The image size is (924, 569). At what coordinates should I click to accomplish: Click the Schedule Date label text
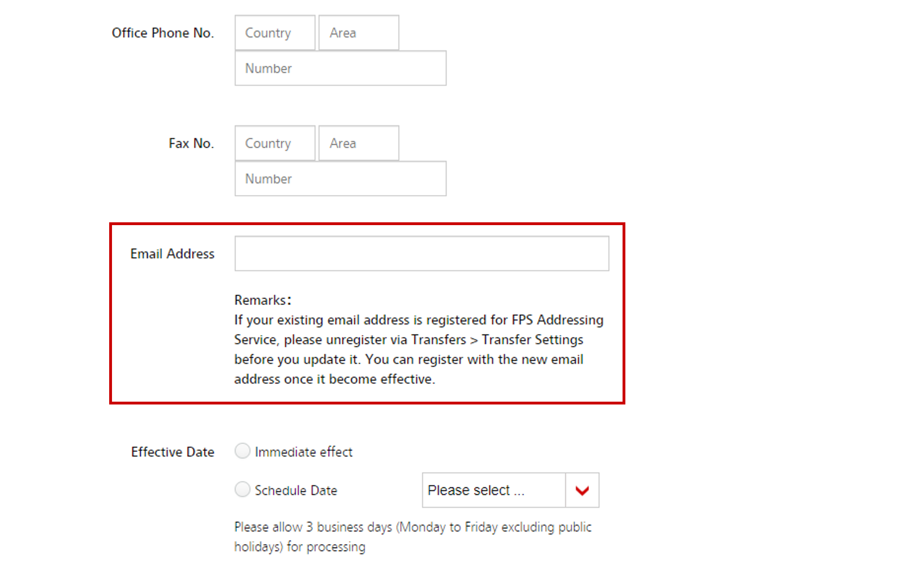(296, 490)
